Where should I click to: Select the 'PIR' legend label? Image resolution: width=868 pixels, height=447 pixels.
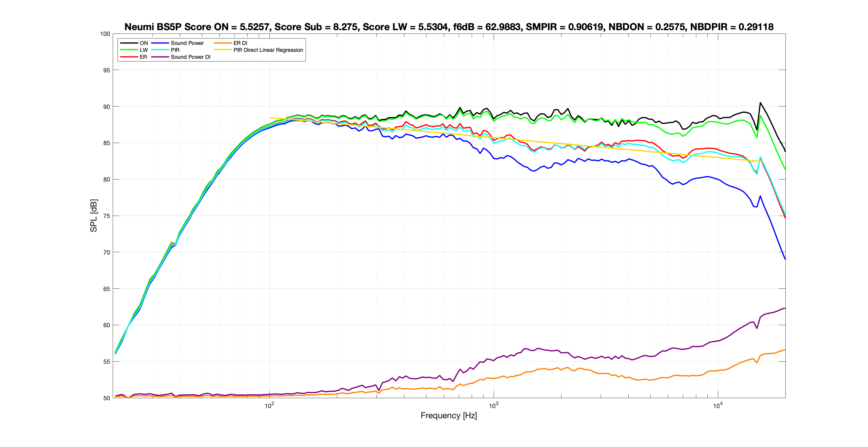pyautogui.click(x=175, y=50)
